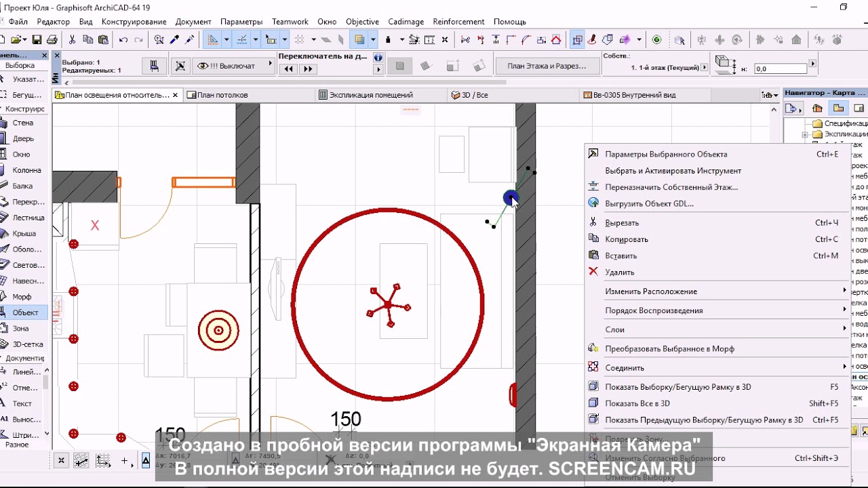
Task: Select the Зона zone tool
Action: tap(24, 328)
